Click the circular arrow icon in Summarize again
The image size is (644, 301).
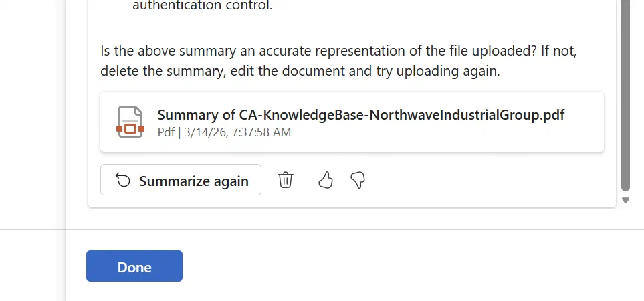(x=123, y=180)
